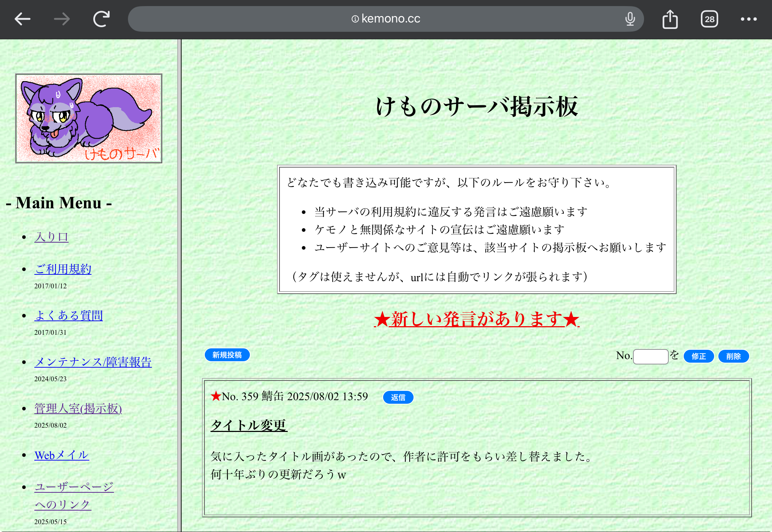Open the Webメール link

[61, 455]
